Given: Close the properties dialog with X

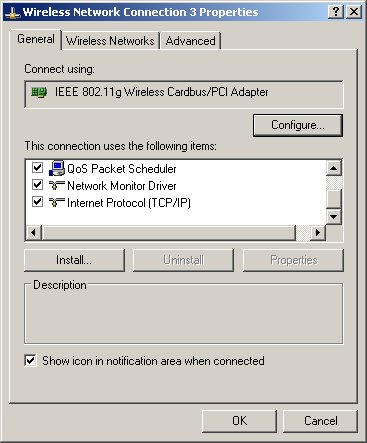Looking at the screenshot, I should click(354, 12).
